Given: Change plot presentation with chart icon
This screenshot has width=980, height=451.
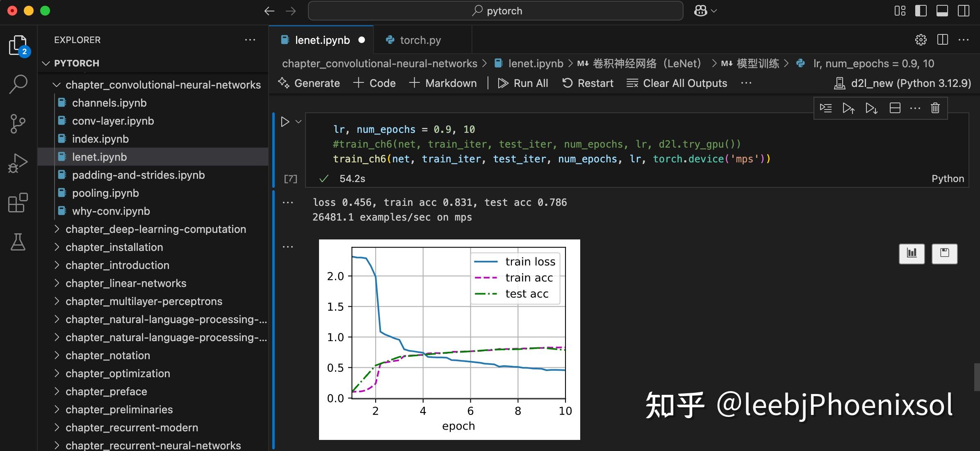Looking at the screenshot, I should click(912, 254).
